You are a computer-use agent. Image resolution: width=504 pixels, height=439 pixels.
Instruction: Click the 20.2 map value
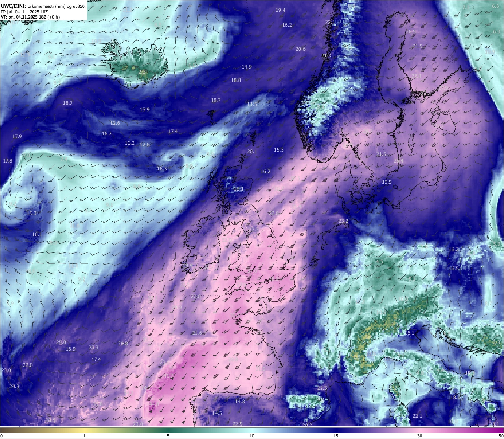(307, 426)
